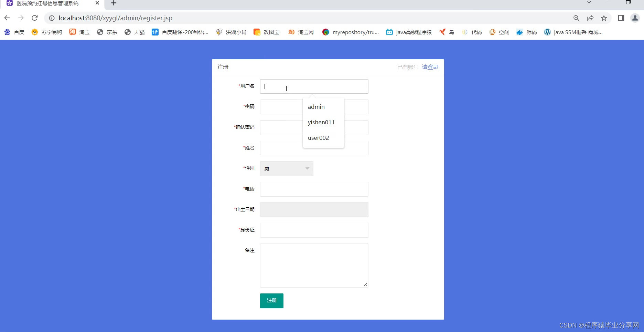Close the 医院预约挂号信息管理系统 tab

point(97,3)
